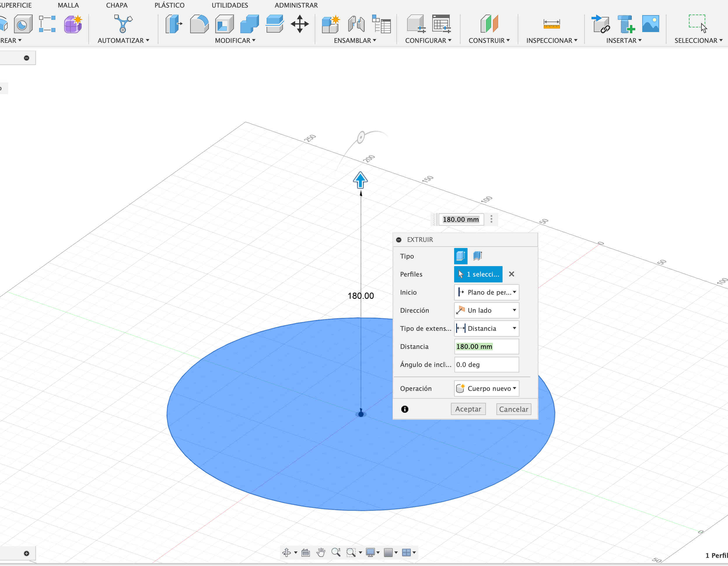This screenshot has height=566, width=728.
Task: Open the Construir menu dropdown
Action: [489, 40]
